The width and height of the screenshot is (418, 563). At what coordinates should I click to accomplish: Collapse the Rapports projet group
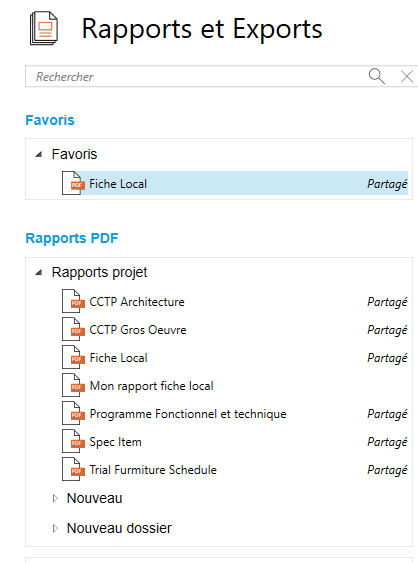point(39,273)
